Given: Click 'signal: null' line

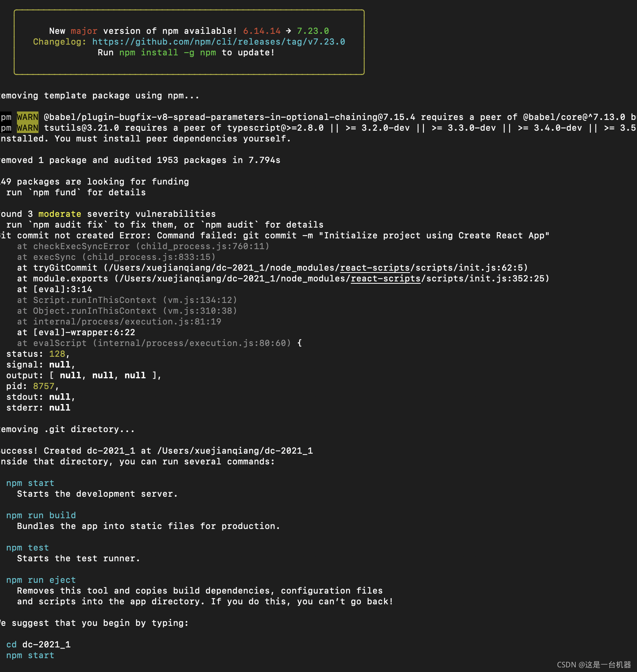Looking at the screenshot, I should (x=40, y=364).
